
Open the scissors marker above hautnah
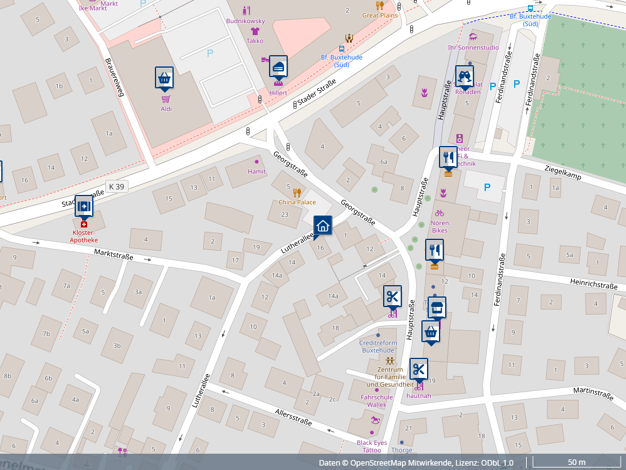(418, 370)
